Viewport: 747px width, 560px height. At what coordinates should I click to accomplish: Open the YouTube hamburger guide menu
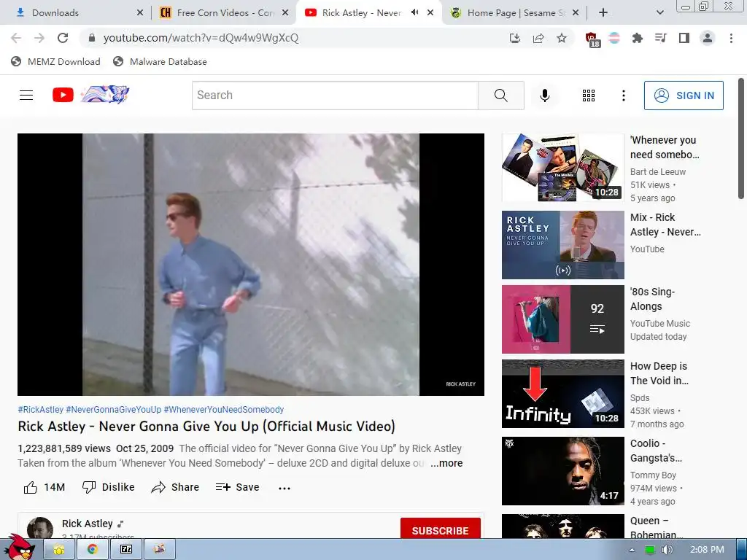(26, 96)
